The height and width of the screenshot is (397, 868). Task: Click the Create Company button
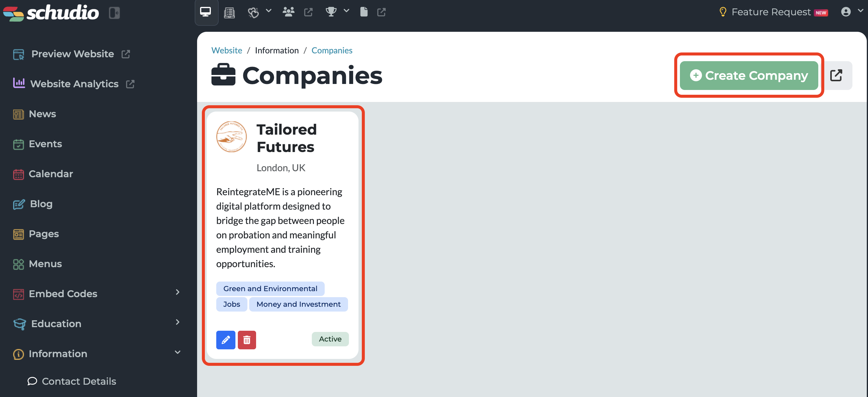(x=749, y=76)
